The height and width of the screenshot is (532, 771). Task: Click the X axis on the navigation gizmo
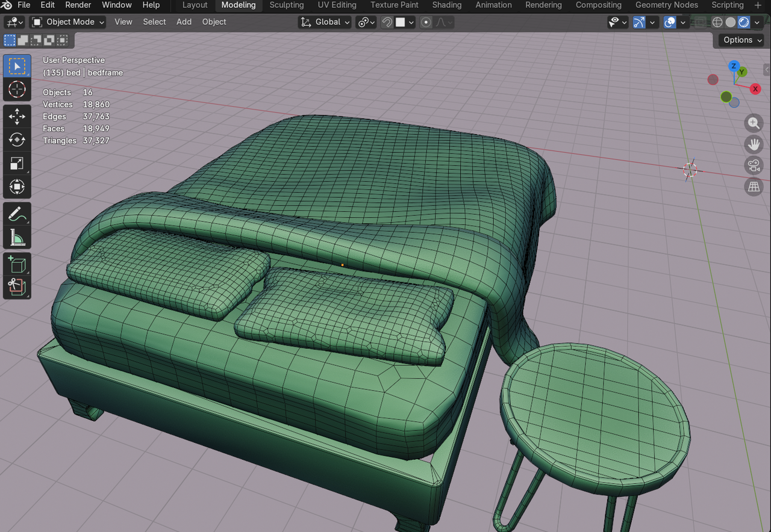755,89
